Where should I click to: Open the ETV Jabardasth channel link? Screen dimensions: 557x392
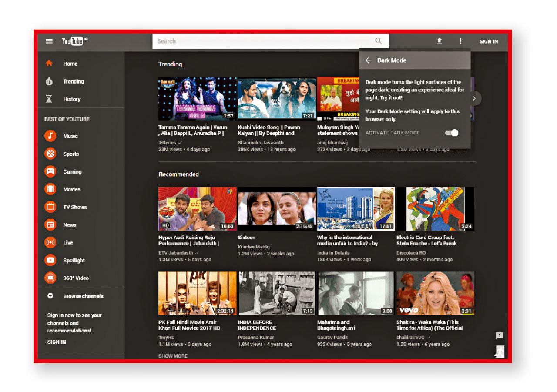(176, 252)
